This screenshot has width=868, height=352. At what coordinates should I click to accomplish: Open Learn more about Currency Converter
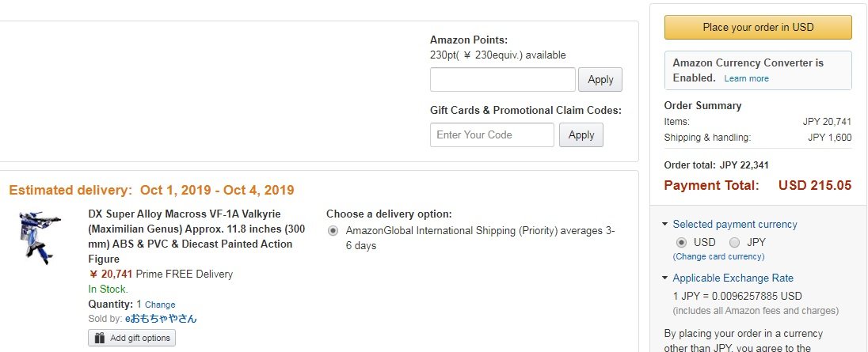point(746,78)
